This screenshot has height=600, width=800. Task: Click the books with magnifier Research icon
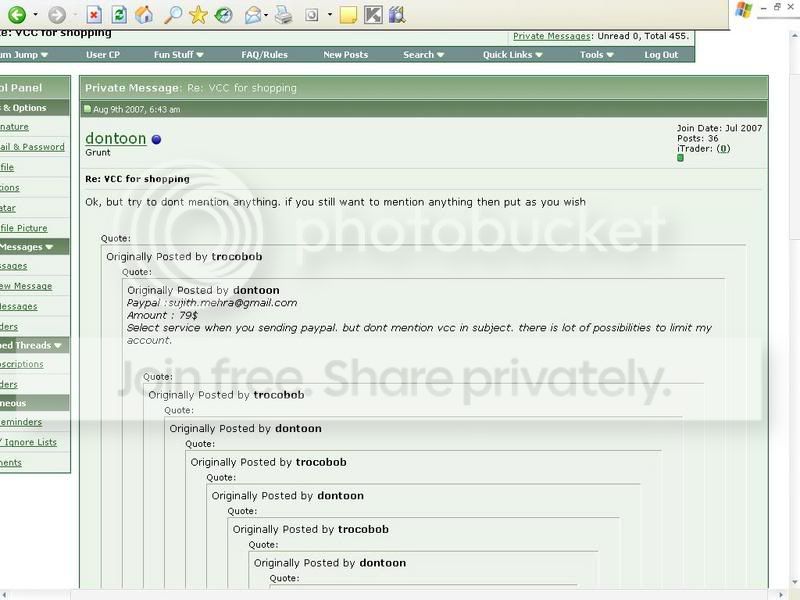click(397, 15)
